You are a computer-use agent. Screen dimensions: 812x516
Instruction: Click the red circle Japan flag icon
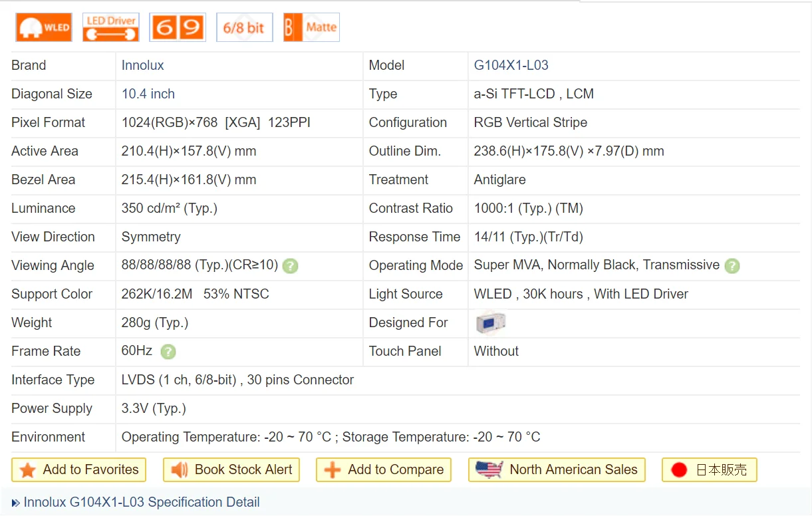point(679,470)
